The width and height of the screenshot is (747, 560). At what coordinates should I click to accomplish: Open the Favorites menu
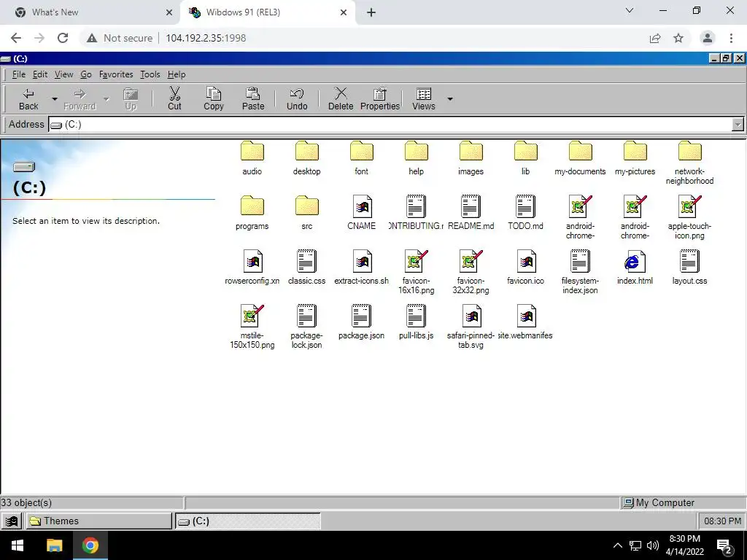tap(116, 74)
